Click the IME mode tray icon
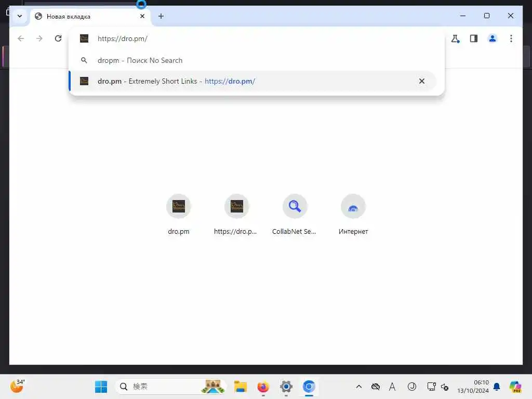Viewport: 532px width, 399px height. pos(411,387)
